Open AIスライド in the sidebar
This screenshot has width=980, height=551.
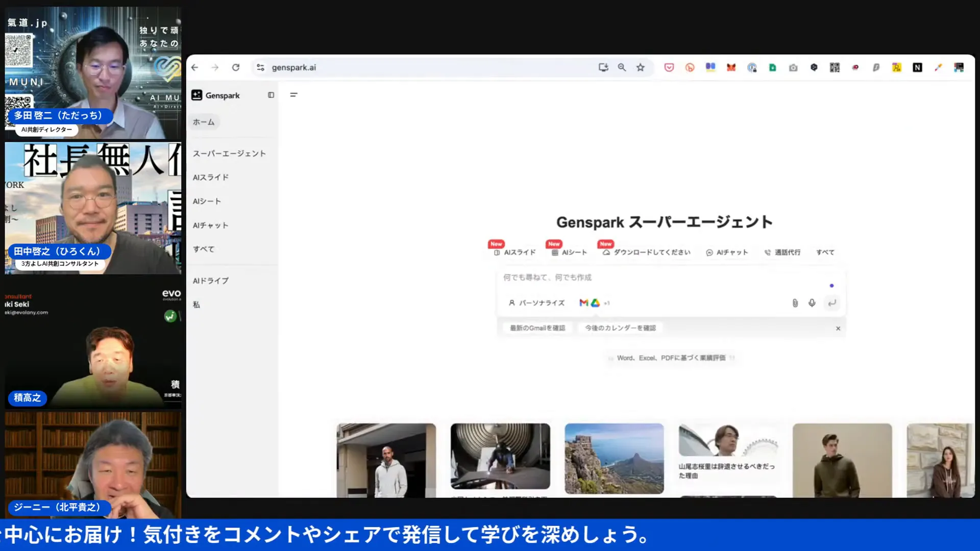pos(210,178)
